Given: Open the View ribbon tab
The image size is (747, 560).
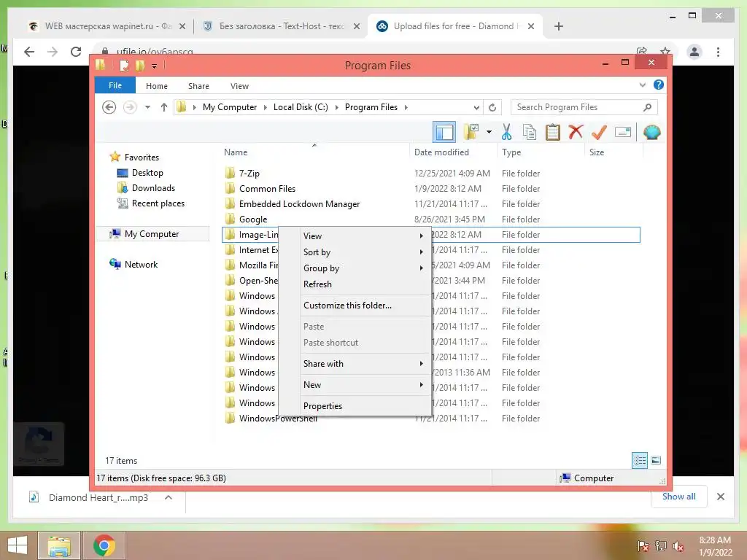Looking at the screenshot, I should pyautogui.click(x=239, y=86).
